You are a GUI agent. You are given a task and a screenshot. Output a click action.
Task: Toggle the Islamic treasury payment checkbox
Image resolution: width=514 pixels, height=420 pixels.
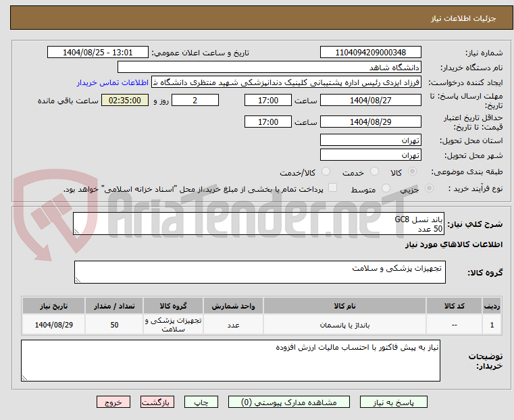[332, 188]
